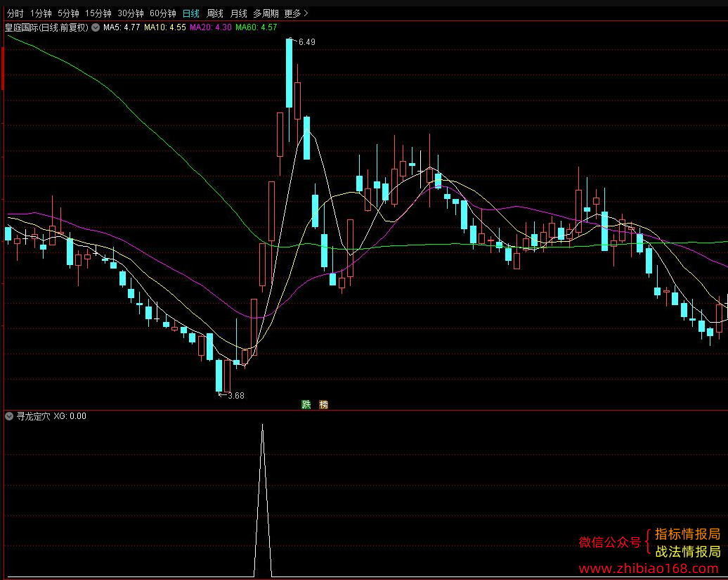
Task: Click the 皇庭国际(日线.前复权) chart title
Action: (46, 27)
